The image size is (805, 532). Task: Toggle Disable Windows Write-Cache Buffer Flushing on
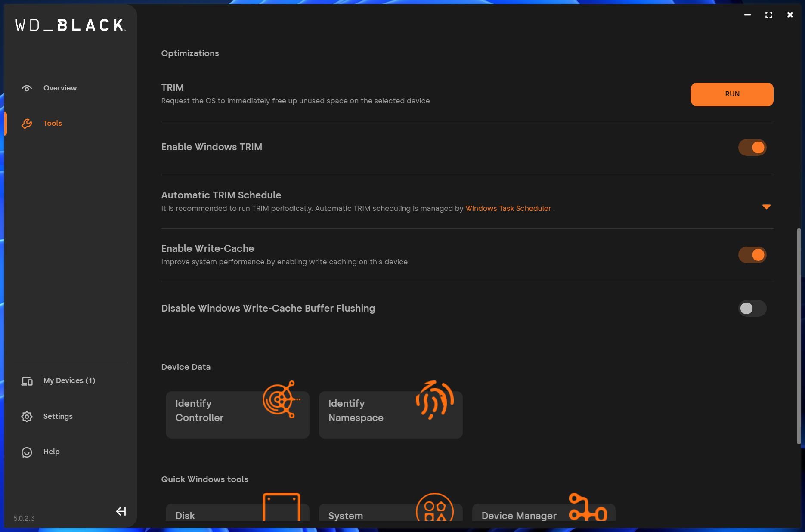(x=752, y=309)
